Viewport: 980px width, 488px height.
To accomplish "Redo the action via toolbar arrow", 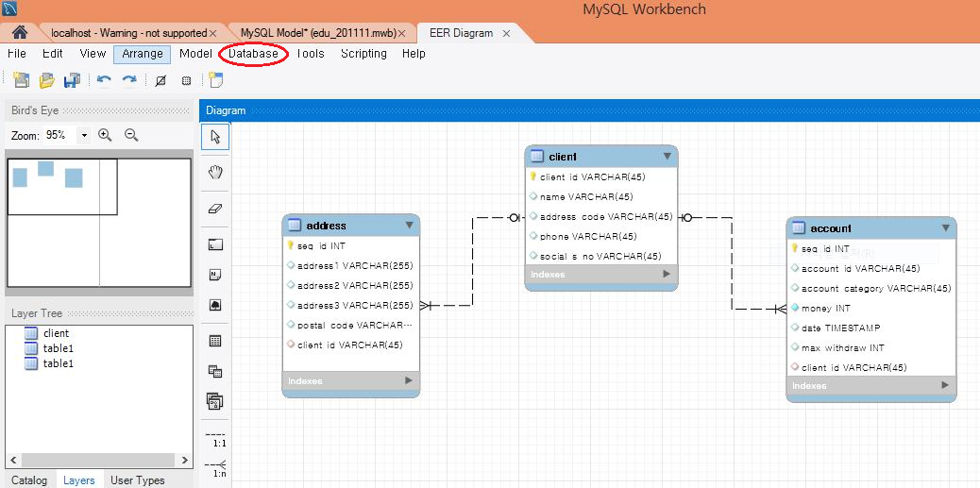I will [x=129, y=80].
